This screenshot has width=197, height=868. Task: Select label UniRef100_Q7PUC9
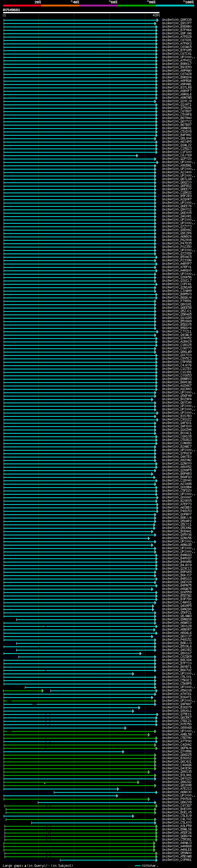[x=177, y=454]
